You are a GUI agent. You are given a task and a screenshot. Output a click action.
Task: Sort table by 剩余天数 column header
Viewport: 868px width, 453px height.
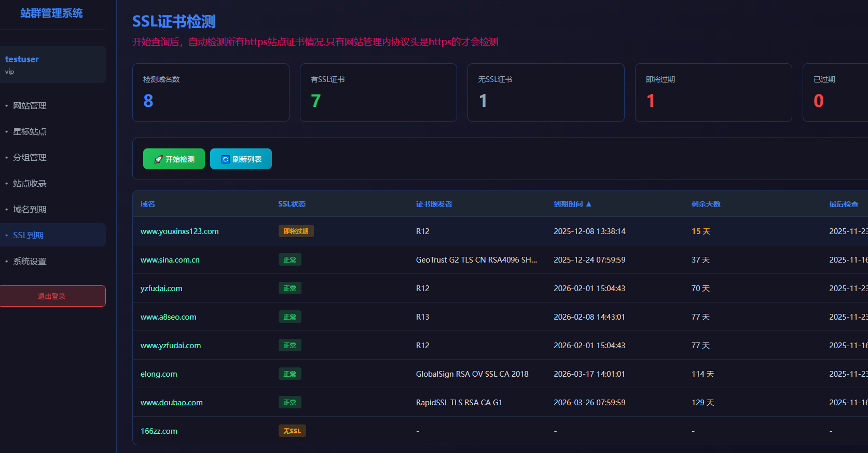click(x=706, y=204)
